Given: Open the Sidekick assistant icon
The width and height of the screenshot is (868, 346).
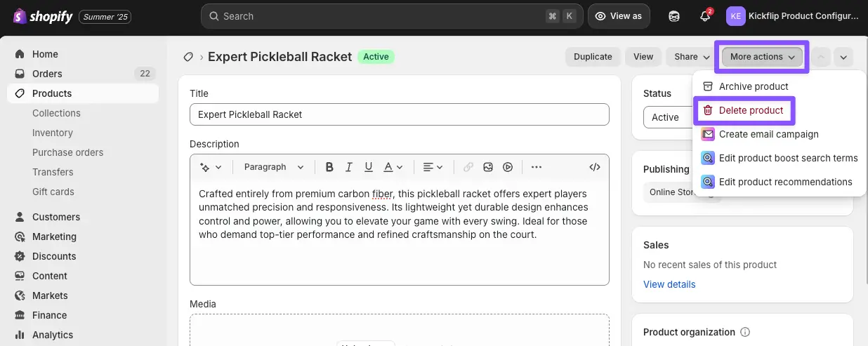Looking at the screenshot, I should 674,16.
